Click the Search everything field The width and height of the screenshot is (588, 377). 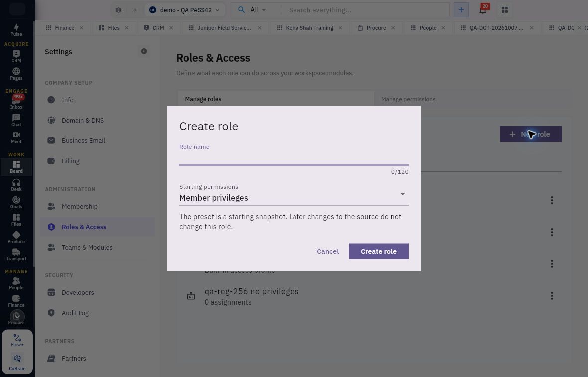click(365, 10)
